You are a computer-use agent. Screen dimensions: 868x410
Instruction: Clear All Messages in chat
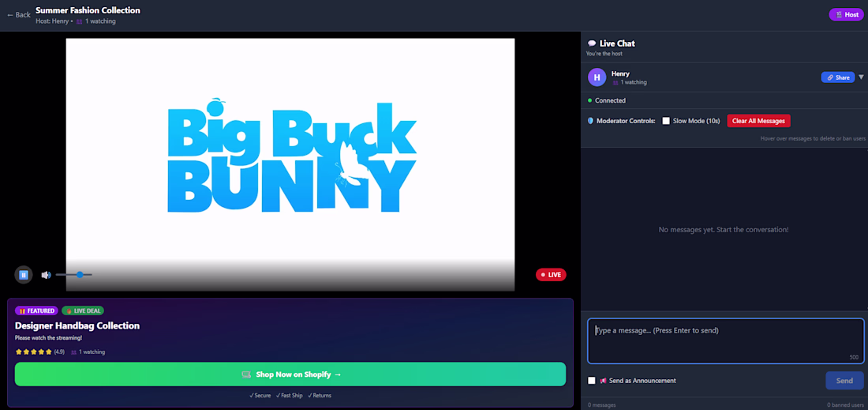(x=758, y=121)
